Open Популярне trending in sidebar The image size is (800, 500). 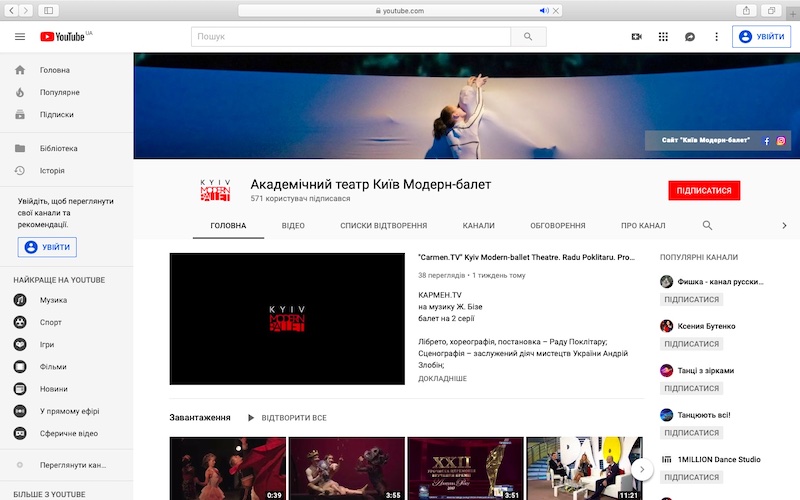[66, 92]
